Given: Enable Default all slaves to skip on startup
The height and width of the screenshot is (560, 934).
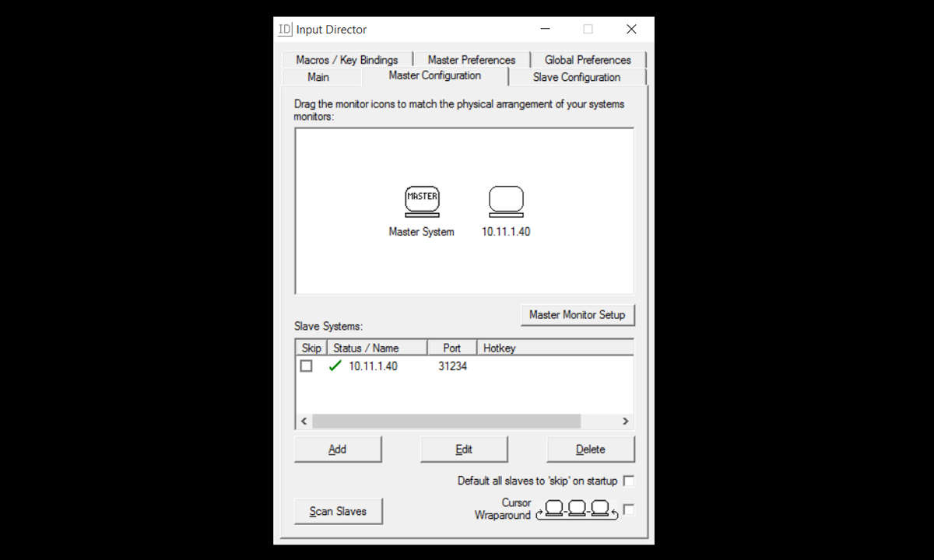Looking at the screenshot, I should (x=629, y=481).
